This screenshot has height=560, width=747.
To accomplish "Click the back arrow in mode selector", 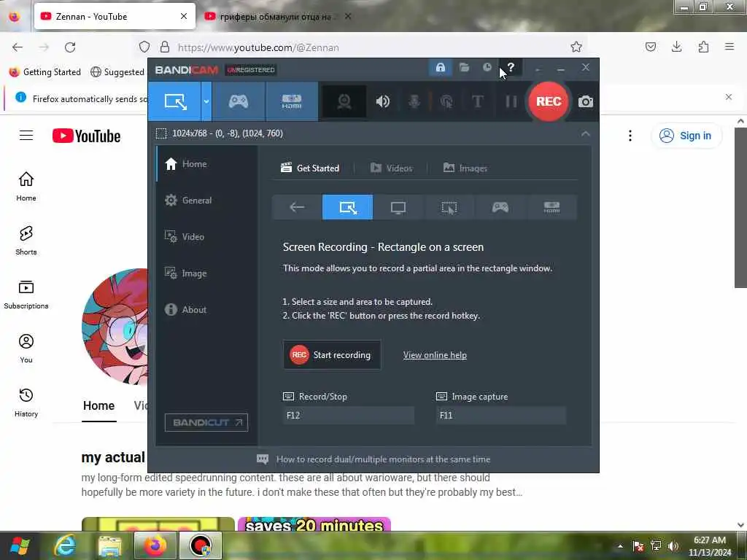I will (297, 207).
